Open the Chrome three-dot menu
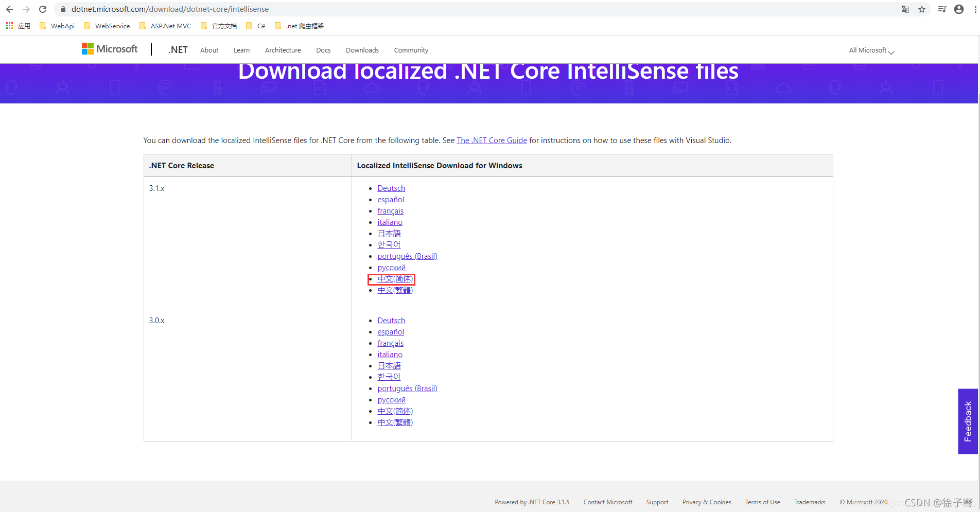The image size is (980, 512). pos(975,9)
